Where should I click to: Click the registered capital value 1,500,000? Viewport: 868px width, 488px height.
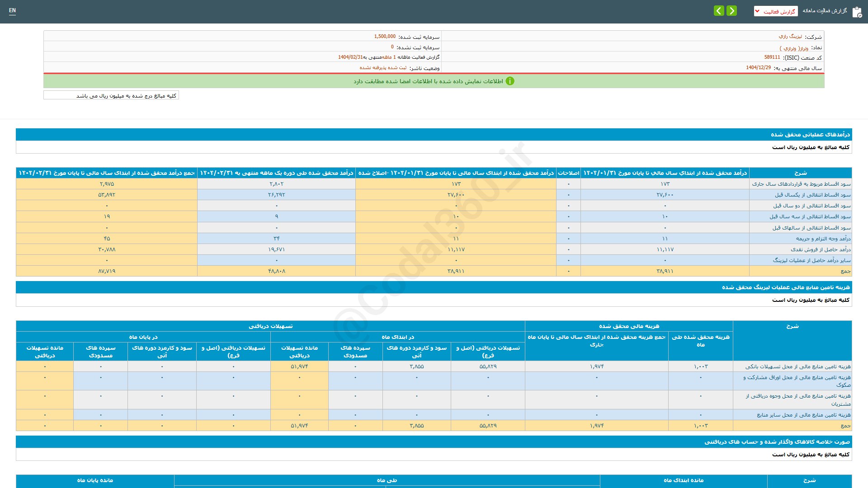385,37
